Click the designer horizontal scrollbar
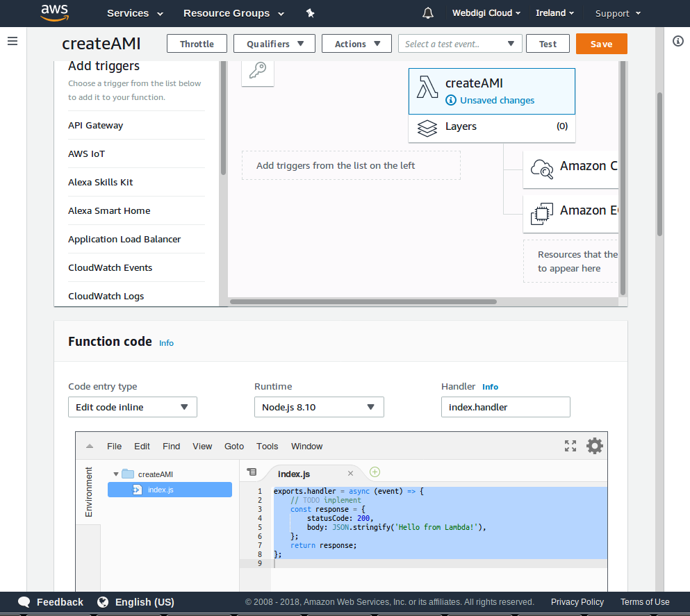Image resolution: width=690 pixels, height=616 pixels. (363, 301)
